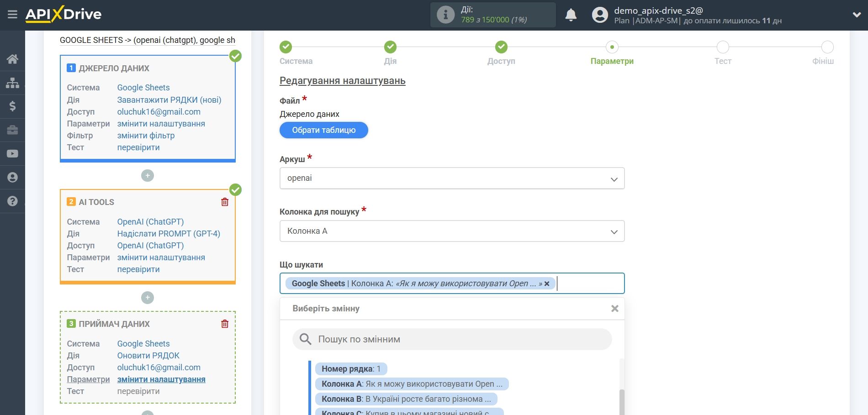This screenshot has width=868, height=415.
Task: Click the account avatar icon
Action: pyautogui.click(x=600, y=15)
